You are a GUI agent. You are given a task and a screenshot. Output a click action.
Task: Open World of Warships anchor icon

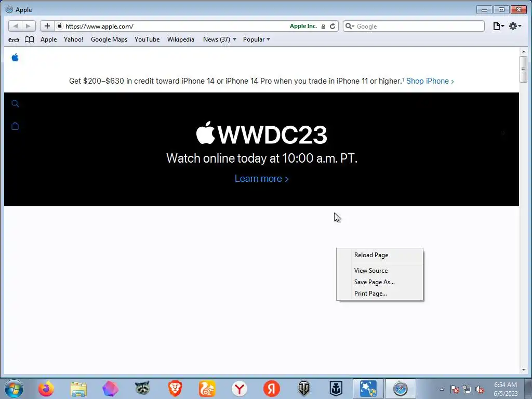pos(336,389)
